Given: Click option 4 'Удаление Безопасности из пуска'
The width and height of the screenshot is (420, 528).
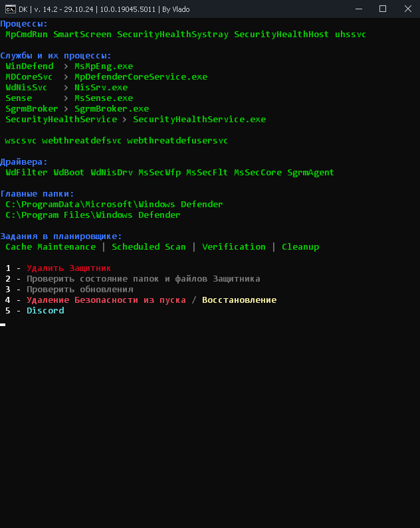Looking at the screenshot, I should (106, 300).
